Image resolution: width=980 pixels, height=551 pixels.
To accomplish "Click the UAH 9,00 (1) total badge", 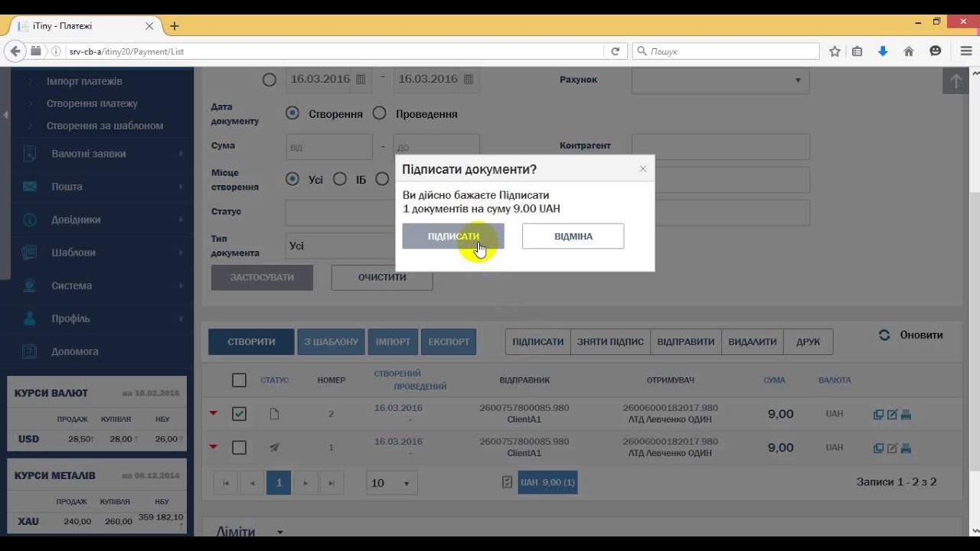I will click(547, 483).
